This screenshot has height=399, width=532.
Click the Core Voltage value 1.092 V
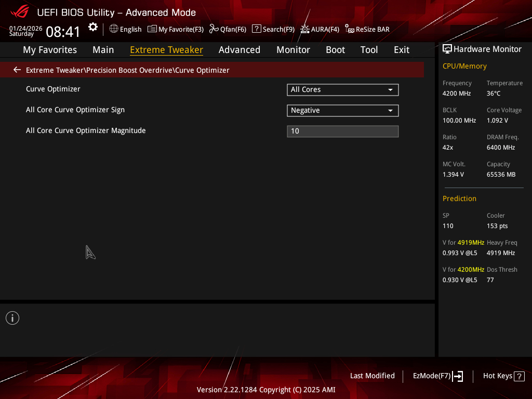coord(497,121)
